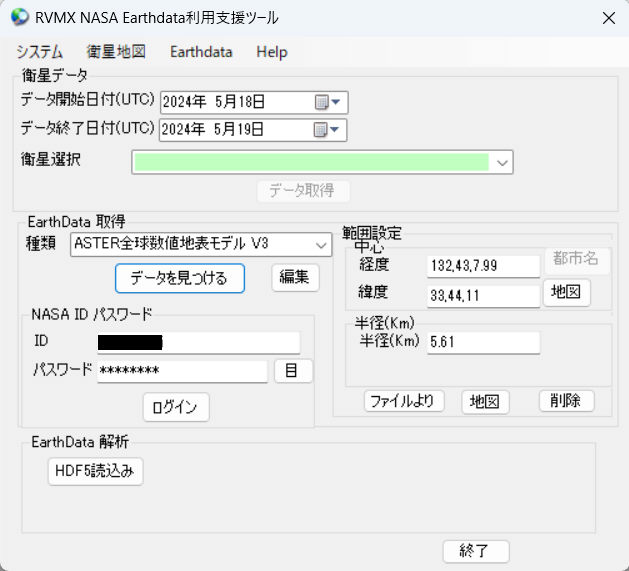629x571 pixels.
Task: Open the システム menu
Action: (40, 52)
